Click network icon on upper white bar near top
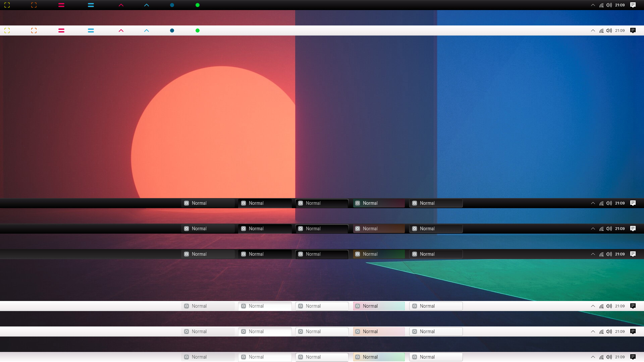The height and width of the screenshot is (362, 644). (601, 31)
